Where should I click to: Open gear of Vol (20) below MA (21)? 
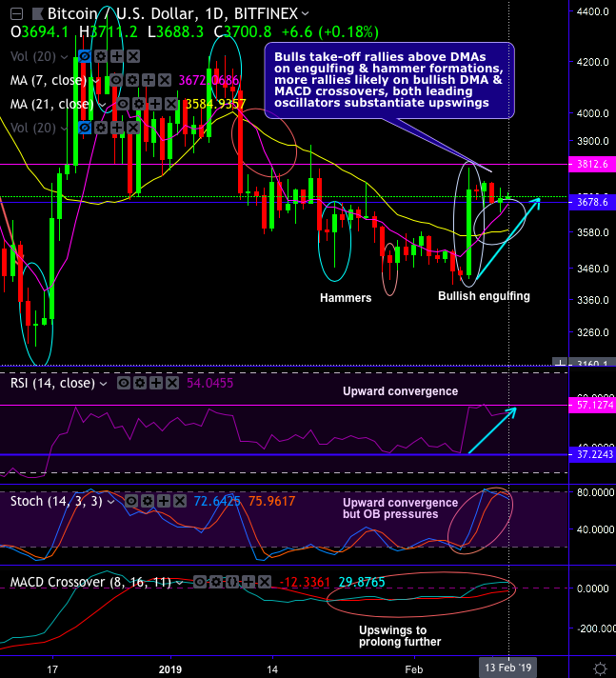pyautogui.click(x=101, y=128)
